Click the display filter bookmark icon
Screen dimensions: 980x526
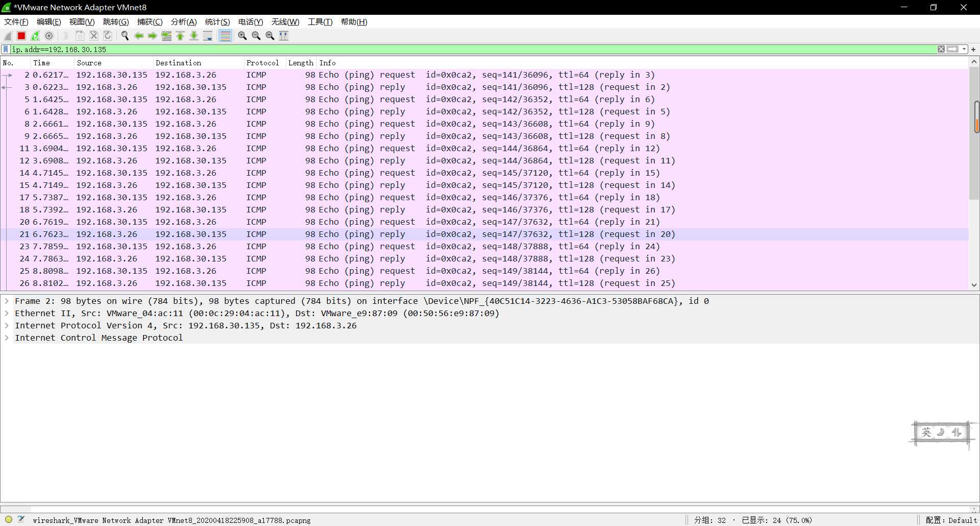6,50
